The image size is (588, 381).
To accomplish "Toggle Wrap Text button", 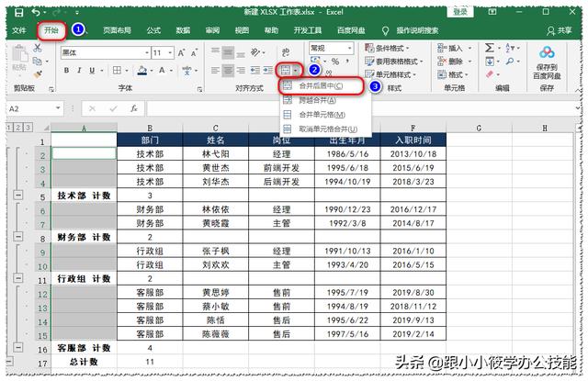I will [x=286, y=52].
